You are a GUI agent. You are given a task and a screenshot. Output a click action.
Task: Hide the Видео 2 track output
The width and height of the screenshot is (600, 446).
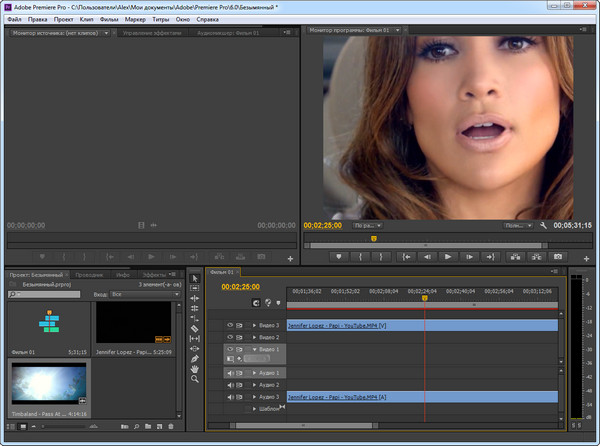(x=230, y=337)
